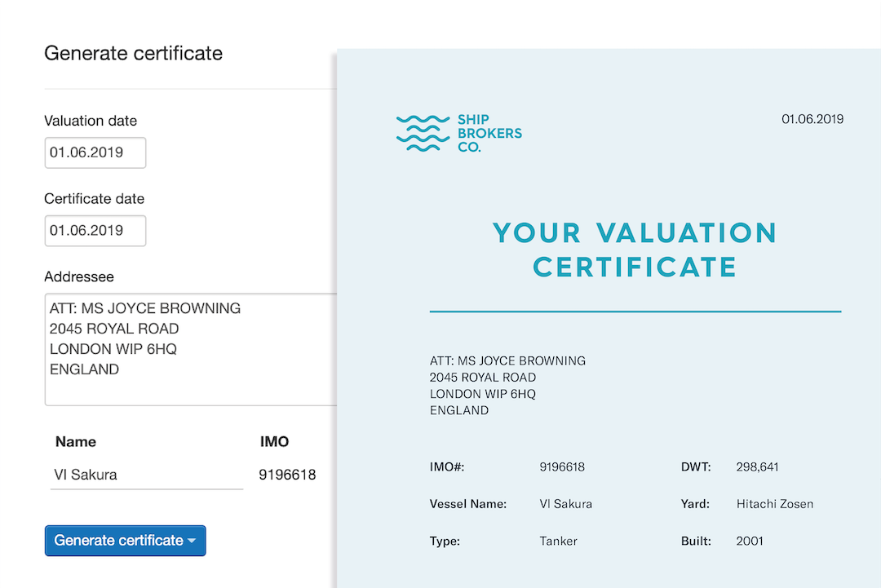Click the DWT value 298,641
The image size is (881, 588).
(757, 467)
